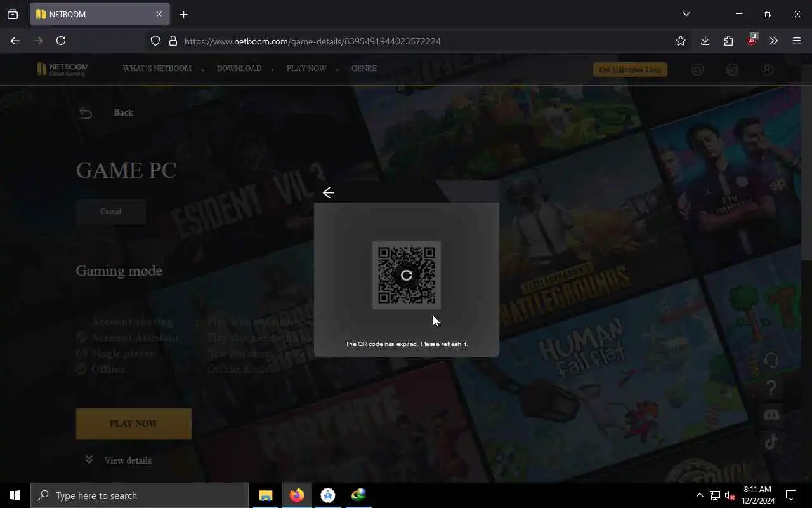
Task: Click the Firefox back navigation arrow
Action: click(15, 41)
